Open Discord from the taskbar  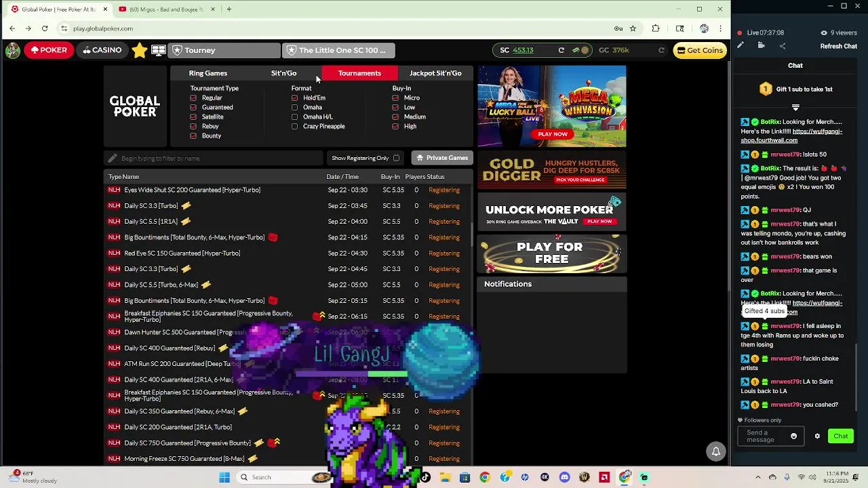[x=565, y=477]
